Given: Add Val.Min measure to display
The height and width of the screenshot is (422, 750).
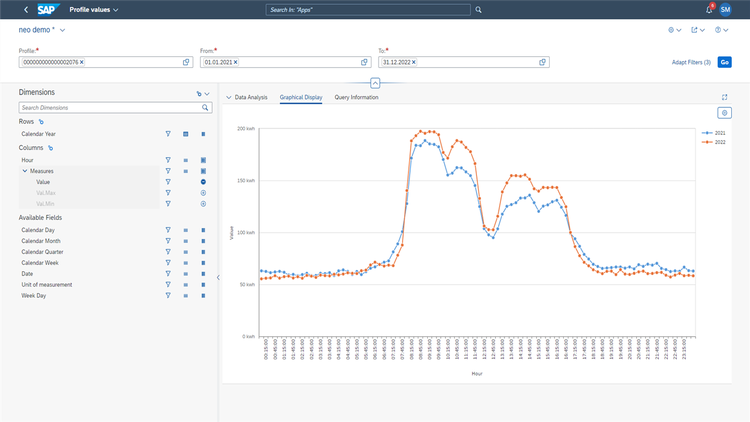Looking at the screenshot, I should (203, 204).
